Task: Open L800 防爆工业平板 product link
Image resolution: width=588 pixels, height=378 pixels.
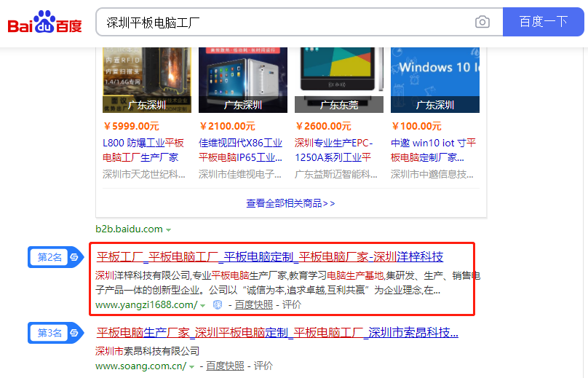Action: pos(143,150)
